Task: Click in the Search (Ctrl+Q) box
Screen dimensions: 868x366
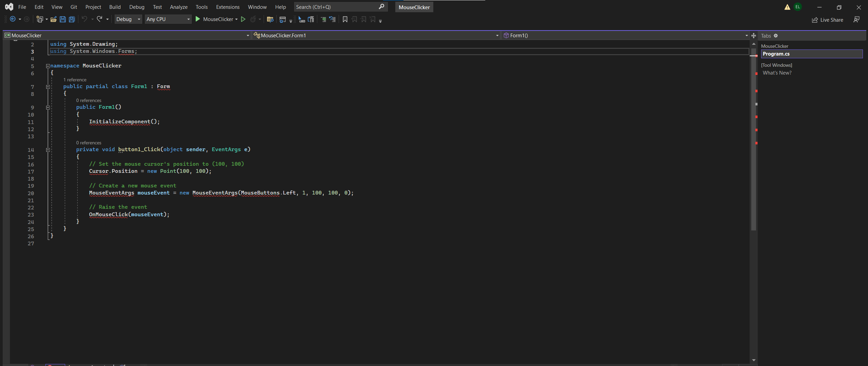Action: [x=336, y=7]
